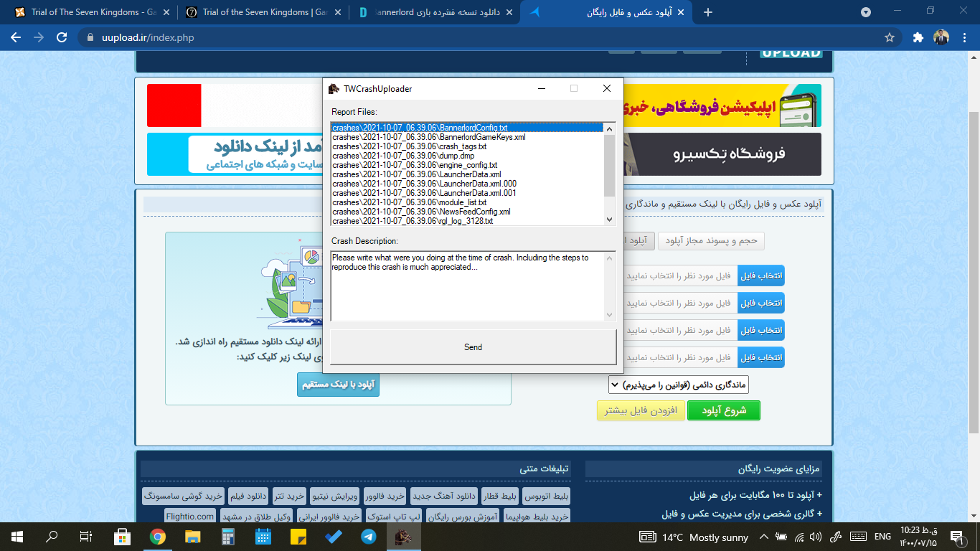The image size is (980, 551).
Task: Open the ماندگاری دائمی retention dropdown
Action: pos(678,385)
